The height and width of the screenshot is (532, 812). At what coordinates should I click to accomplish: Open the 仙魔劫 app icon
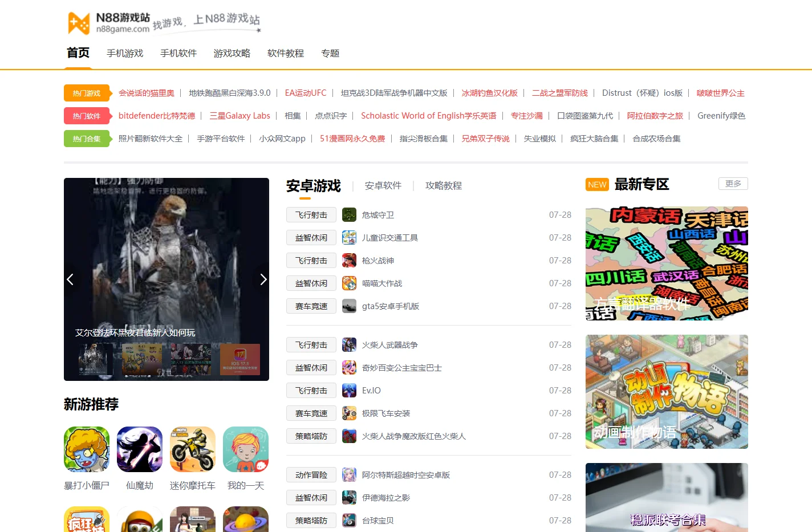click(x=140, y=449)
